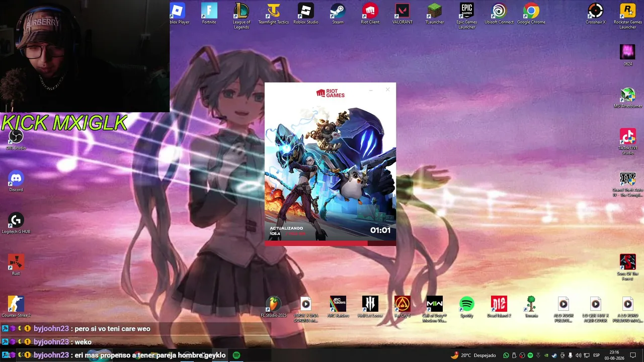Click the safely remove hardware USB icon
The image size is (644, 362).
514,355
